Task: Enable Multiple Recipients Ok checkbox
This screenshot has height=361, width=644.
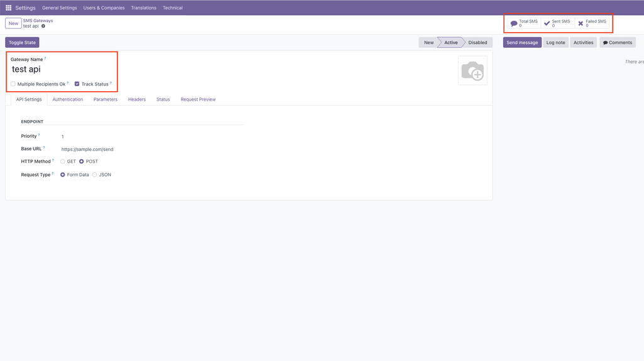Action: pyautogui.click(x=13, y=84)
